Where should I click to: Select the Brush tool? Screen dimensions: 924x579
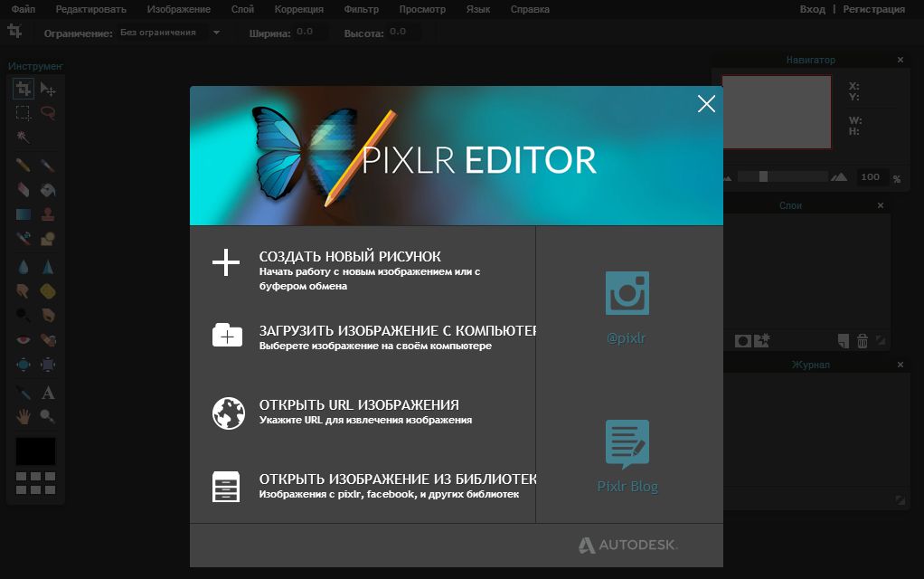click(48, 165)
